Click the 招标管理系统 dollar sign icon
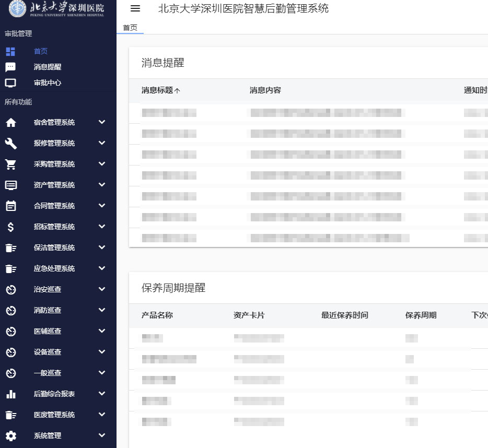 pyautogui.click(x=10, y=227)
